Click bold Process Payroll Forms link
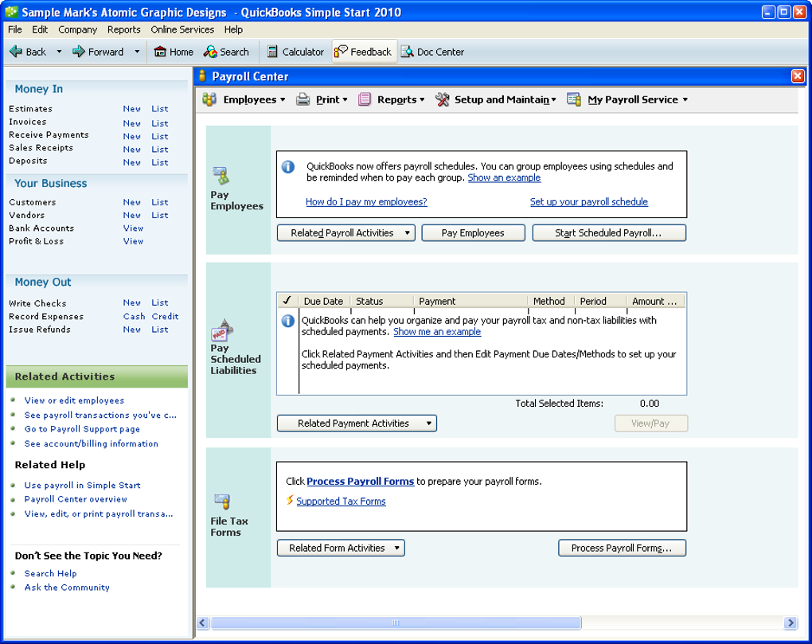The height and width of the screenshot is (644, 812). [361, 482]
